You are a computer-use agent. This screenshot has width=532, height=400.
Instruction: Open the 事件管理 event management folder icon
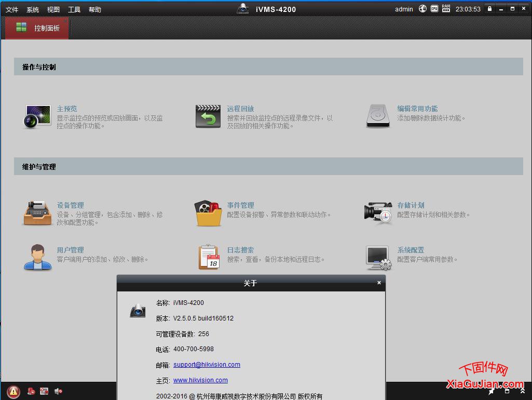tap(208, 213)
